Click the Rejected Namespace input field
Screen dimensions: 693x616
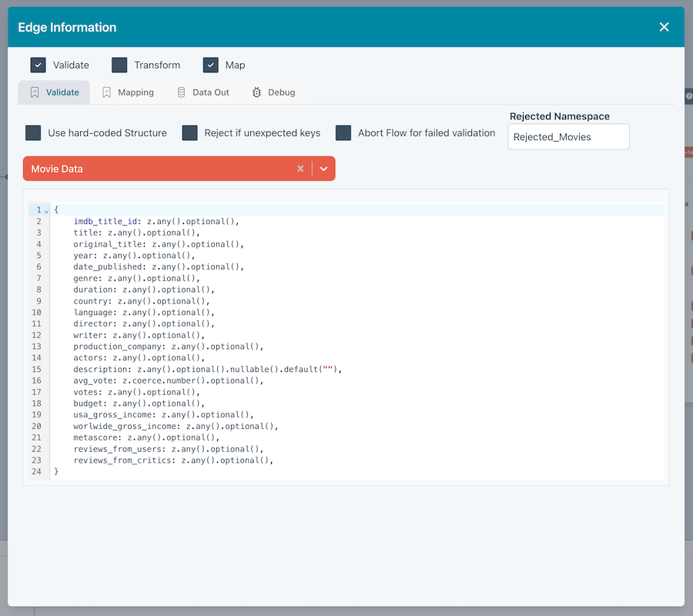pos(568,137)
